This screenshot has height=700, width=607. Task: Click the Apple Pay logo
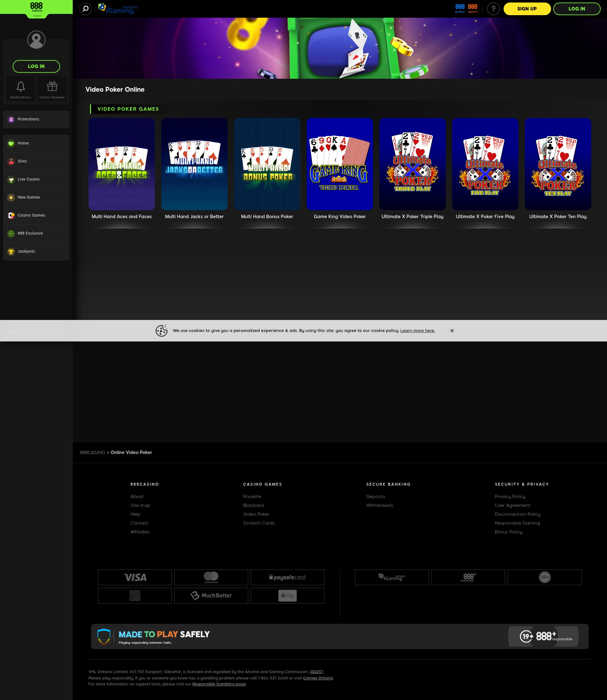[287, 595]
